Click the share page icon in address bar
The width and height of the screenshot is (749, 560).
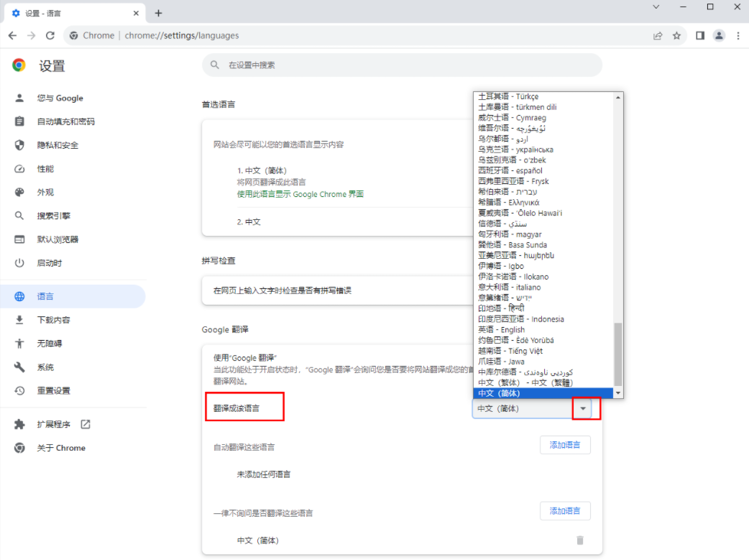point(658,35)
